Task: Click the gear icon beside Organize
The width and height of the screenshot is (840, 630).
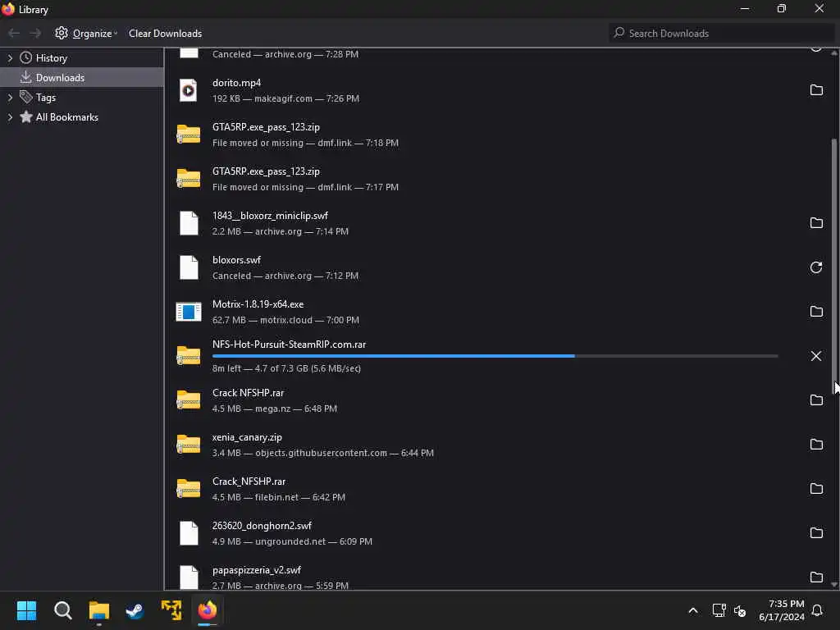Action: point(62,33)
